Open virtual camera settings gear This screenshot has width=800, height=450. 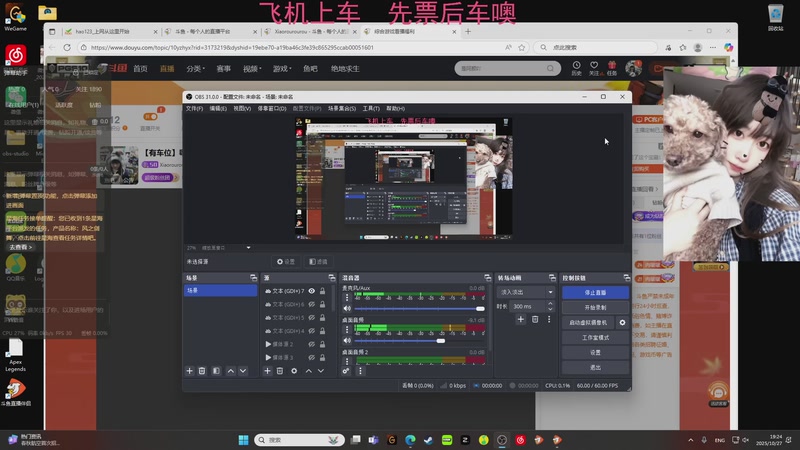622,322
